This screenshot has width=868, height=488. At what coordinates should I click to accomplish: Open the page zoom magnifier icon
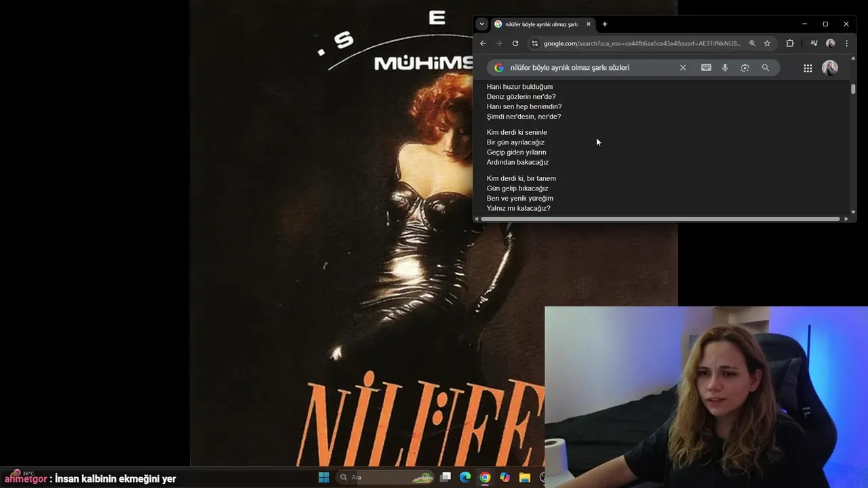tap(752, 43)
